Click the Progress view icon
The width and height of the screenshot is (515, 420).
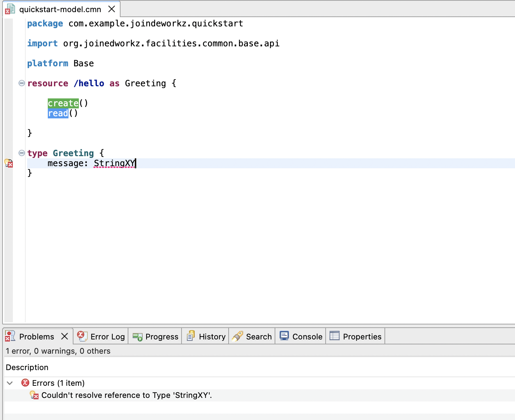[x=138, y=336]
